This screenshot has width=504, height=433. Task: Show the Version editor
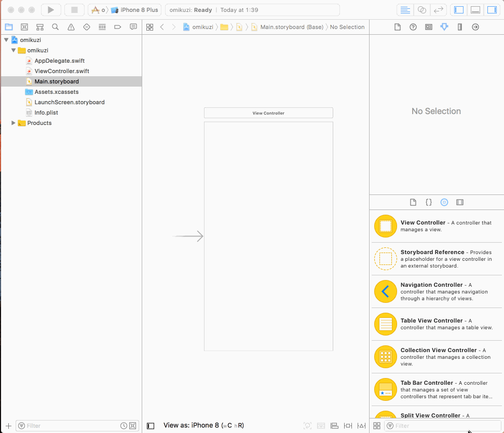pos(439,10)
